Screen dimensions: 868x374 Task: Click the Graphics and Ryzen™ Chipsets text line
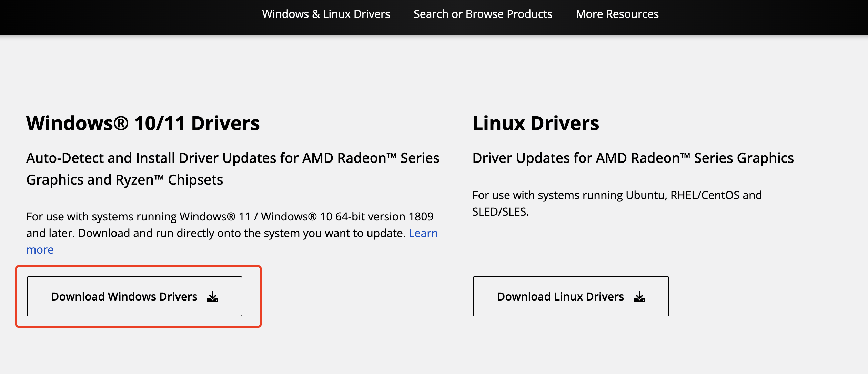[124, 180]
